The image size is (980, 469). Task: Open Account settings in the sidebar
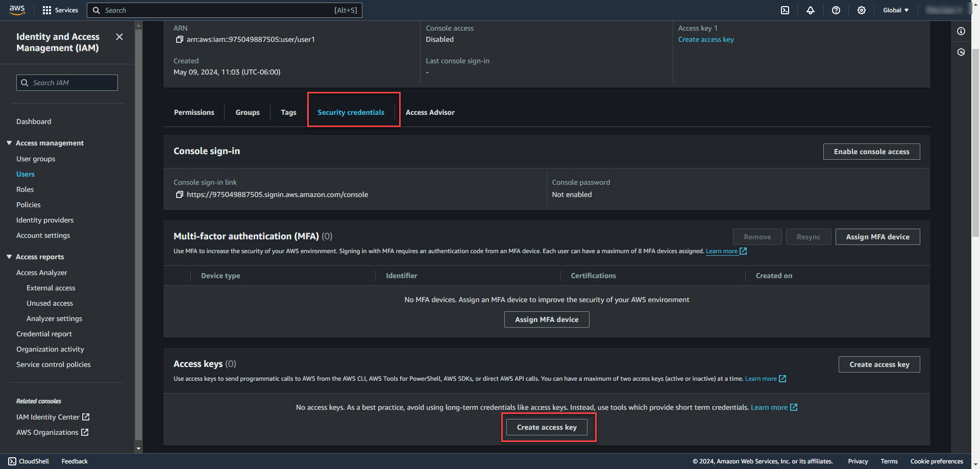coord(43,235)
